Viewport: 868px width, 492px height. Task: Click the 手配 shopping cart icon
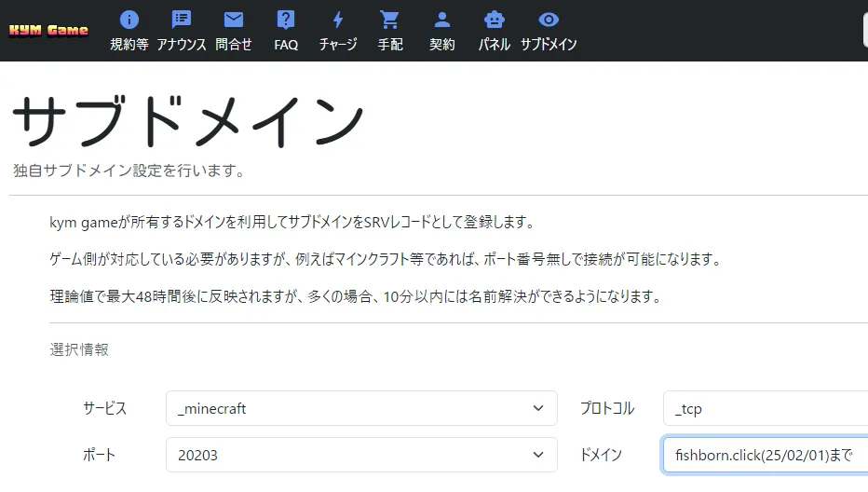[x=390, y=20]
